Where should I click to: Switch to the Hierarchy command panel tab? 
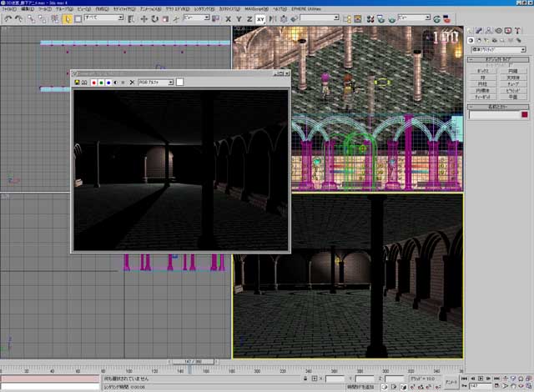(x=489, y=31)
